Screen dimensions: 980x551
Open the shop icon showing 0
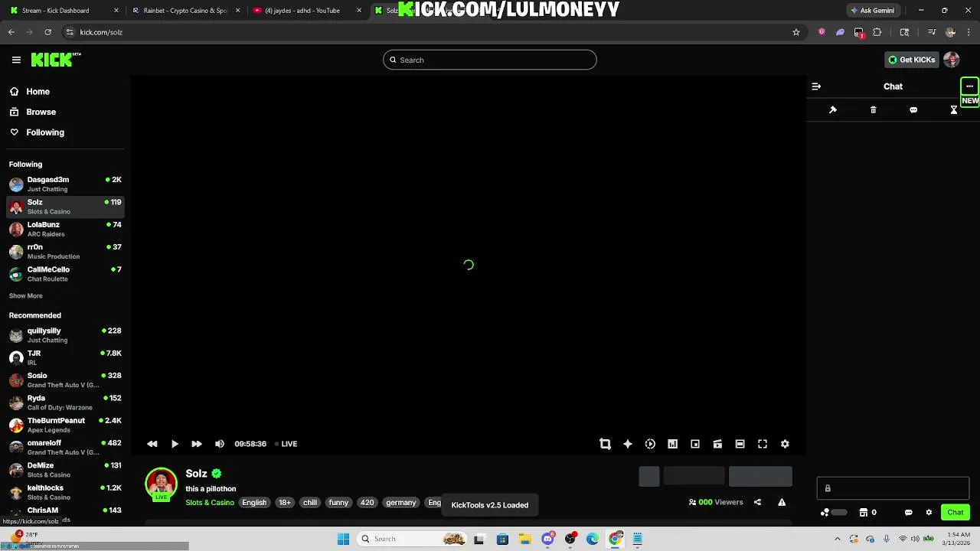(867, 513)
